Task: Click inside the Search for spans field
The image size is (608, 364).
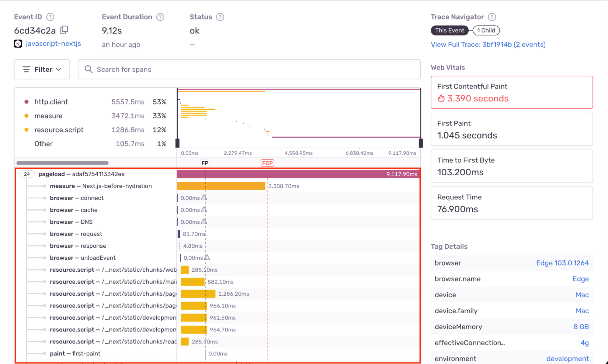Action: [213, 69]
